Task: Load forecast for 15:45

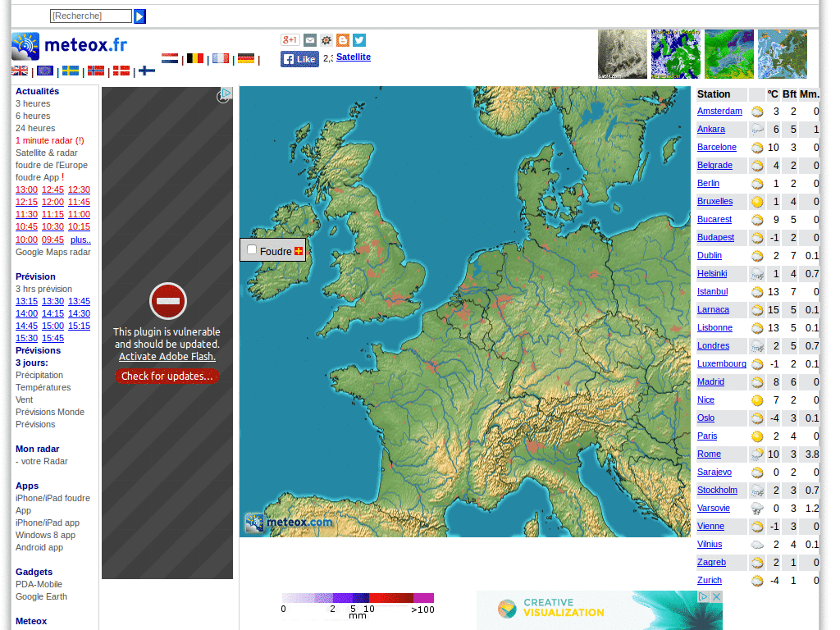Action: click(x=53, y=338)
